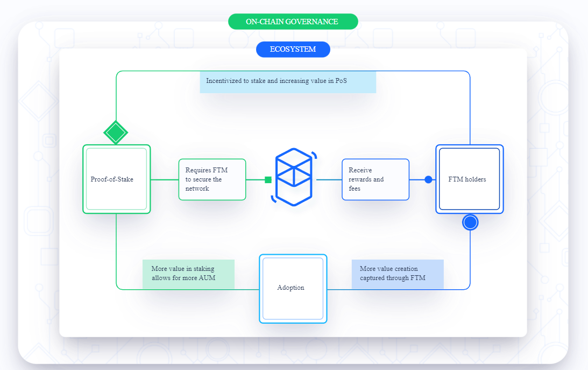Click the 'More value in staking' green label
Screen dimensions: 588x370
[x=188, y=274]
